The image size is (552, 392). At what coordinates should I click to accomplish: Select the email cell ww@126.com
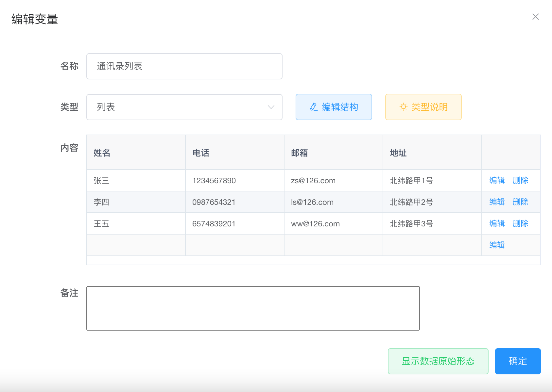click(334, 223)
